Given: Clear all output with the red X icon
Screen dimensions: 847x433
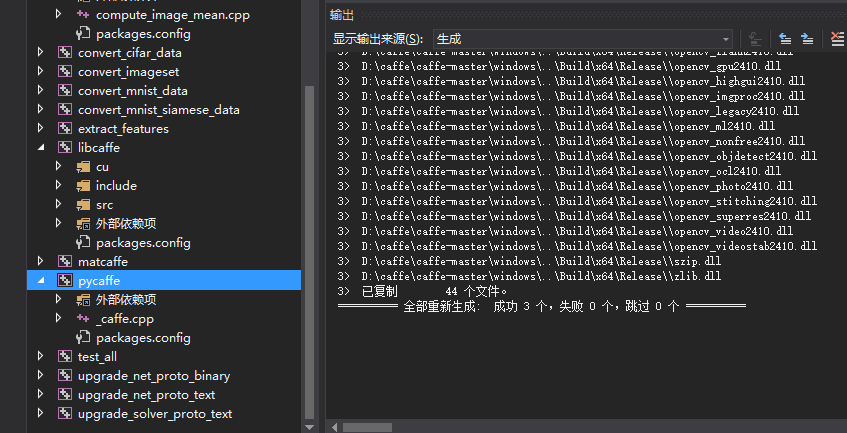Looking at the screenshot, I should [837, 39].
